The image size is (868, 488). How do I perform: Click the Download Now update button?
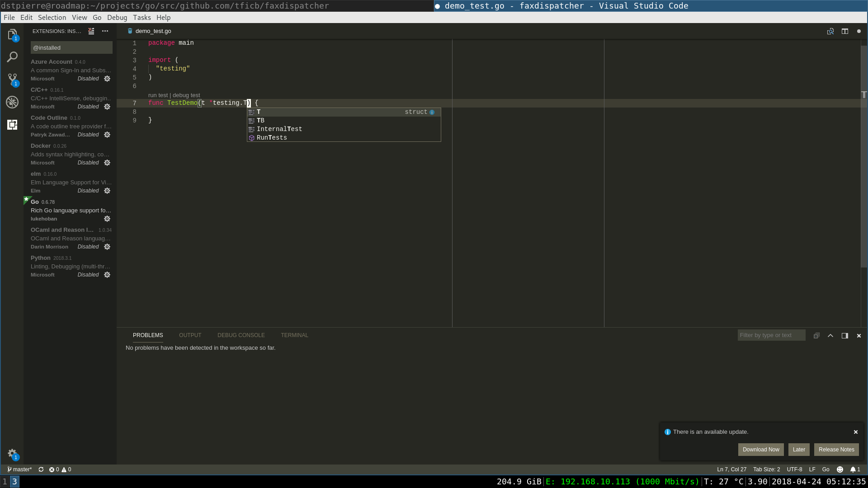pos(761,450)
